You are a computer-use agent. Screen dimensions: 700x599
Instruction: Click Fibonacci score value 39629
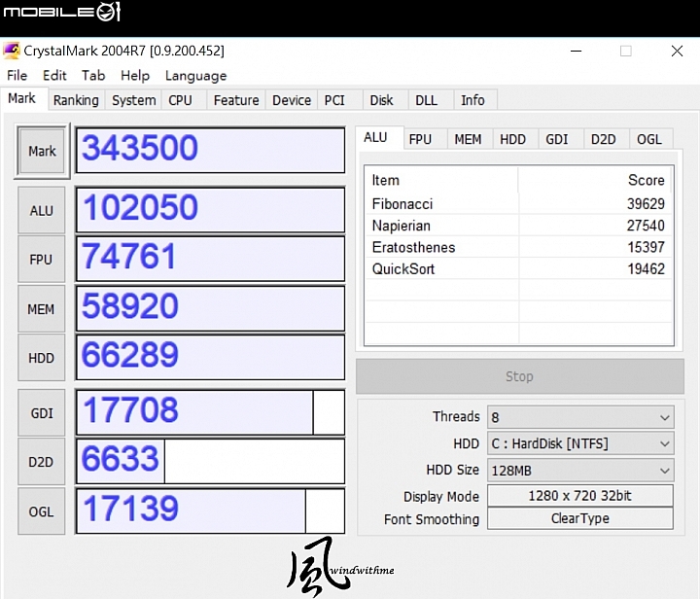pyautogui.click(x=646, y=204)
